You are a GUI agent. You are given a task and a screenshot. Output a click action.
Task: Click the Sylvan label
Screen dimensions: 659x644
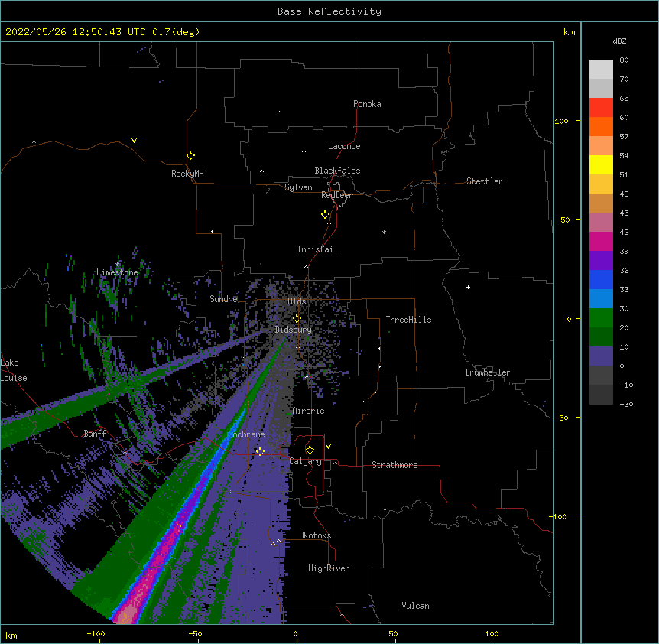pyautogui.click(x=298, y=187)
